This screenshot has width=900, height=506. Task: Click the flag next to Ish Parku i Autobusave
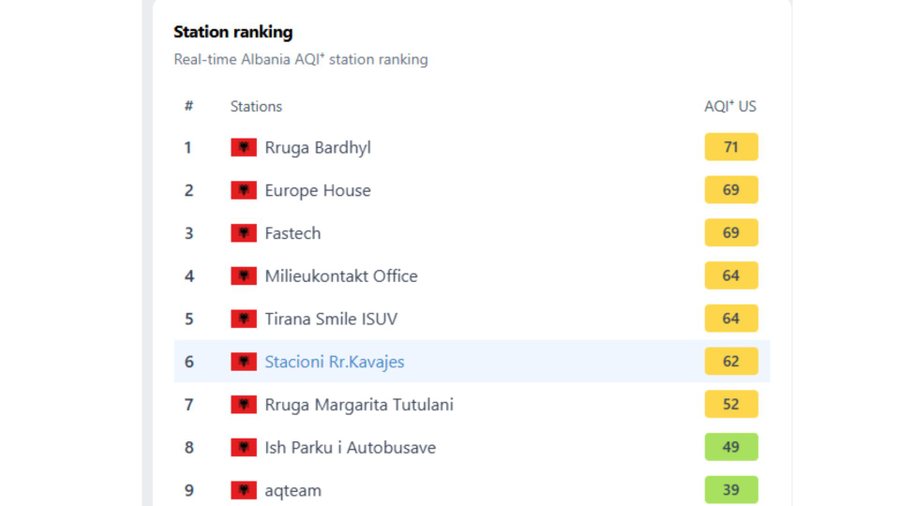[243, 448]
